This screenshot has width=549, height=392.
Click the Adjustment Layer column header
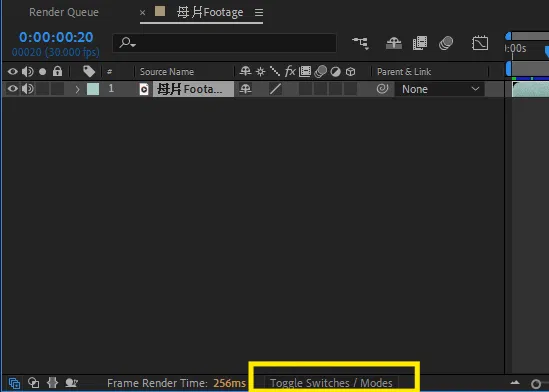point(335,72)
